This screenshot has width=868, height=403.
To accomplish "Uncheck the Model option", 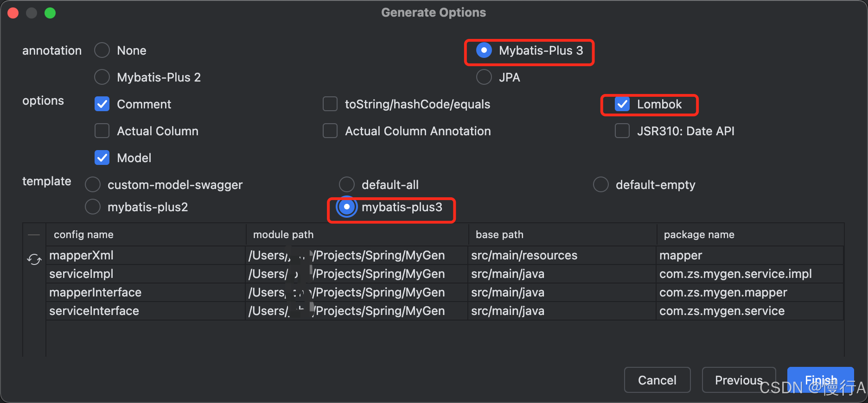I will pos(102,157).
